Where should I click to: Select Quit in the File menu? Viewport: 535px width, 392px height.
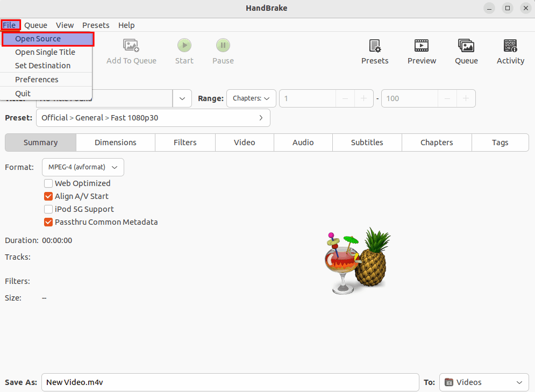tap(23, 94)
